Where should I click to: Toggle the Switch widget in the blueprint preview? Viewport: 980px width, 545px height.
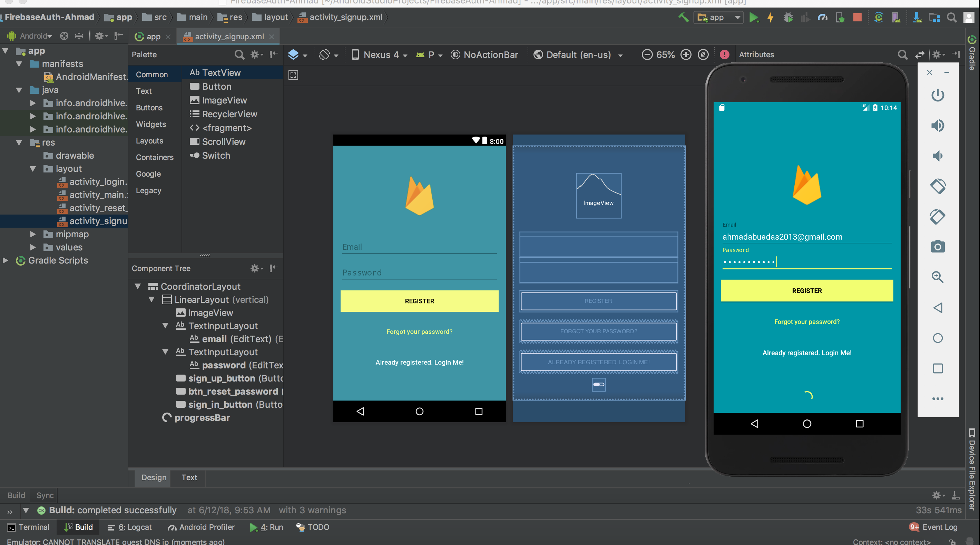pos(598,385)
